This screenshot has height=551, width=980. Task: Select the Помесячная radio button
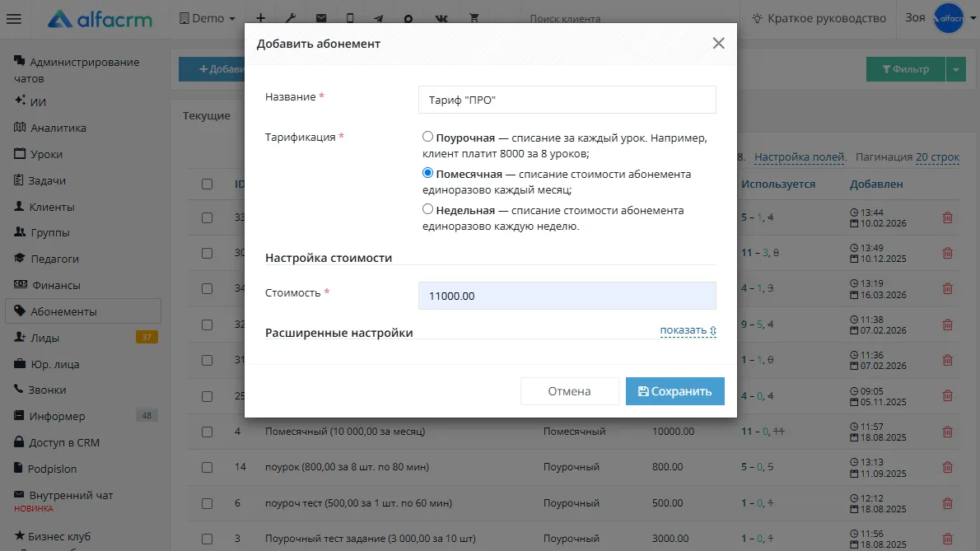click(427, 173)
